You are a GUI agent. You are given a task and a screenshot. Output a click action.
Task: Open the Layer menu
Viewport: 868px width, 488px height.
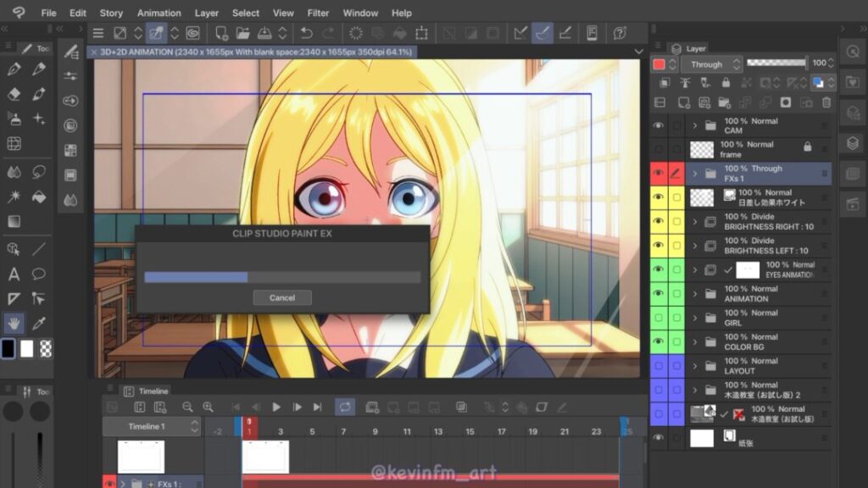tap(207, 13)
